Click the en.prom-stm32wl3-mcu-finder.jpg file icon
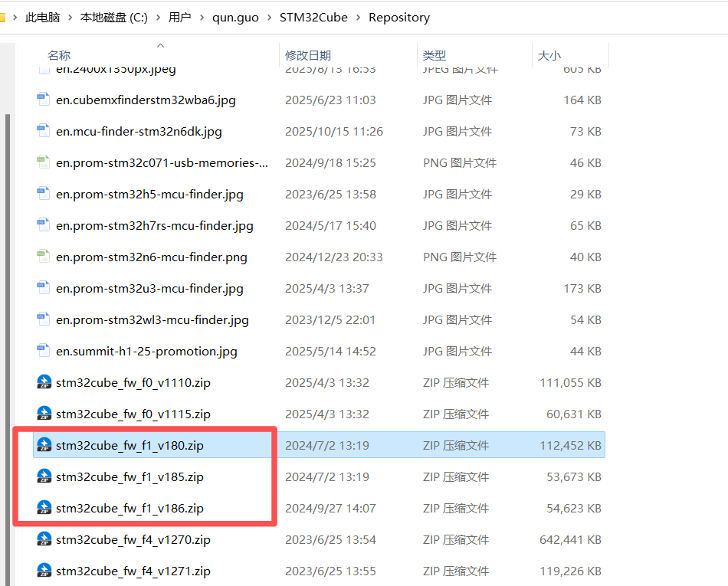The height and width of the screenshot is (586, 728). tap(44, 319)
